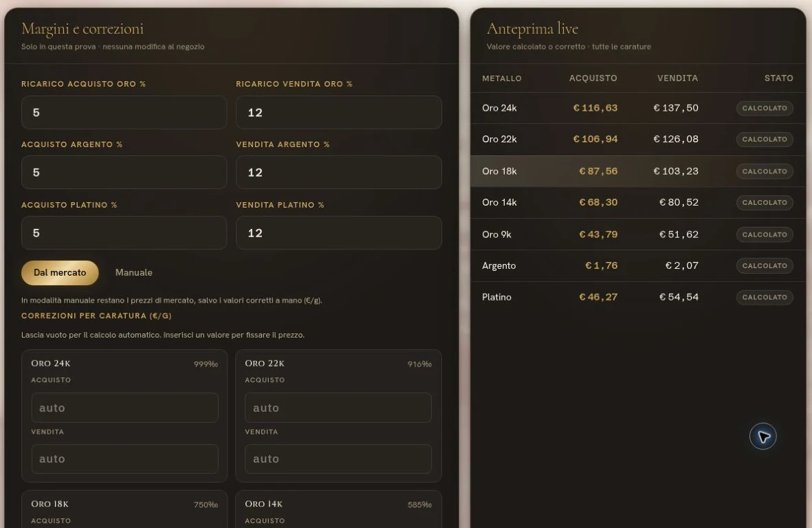This screenshot has height=528, width=812.
Task: Focus Oro 22K acquisto auto field
Action: (338, 408)
